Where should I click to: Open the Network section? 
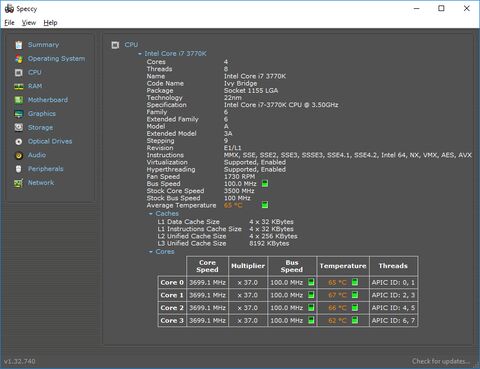pos(41,183)
